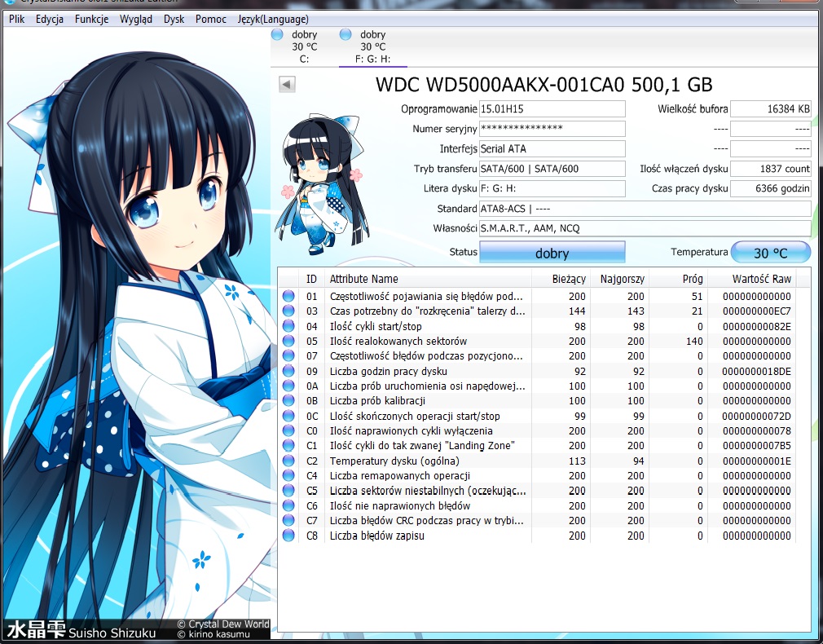Click status orb of attribute 09

click(288, 371)
